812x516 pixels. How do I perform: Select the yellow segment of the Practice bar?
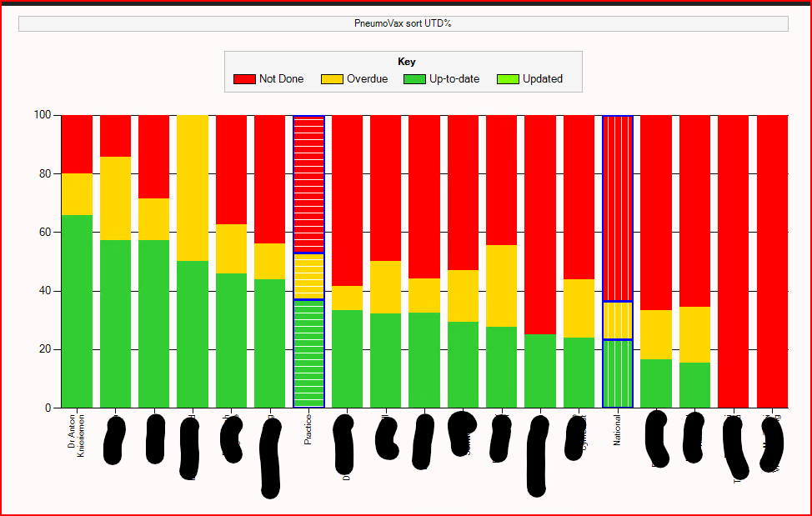pos(308,276)
